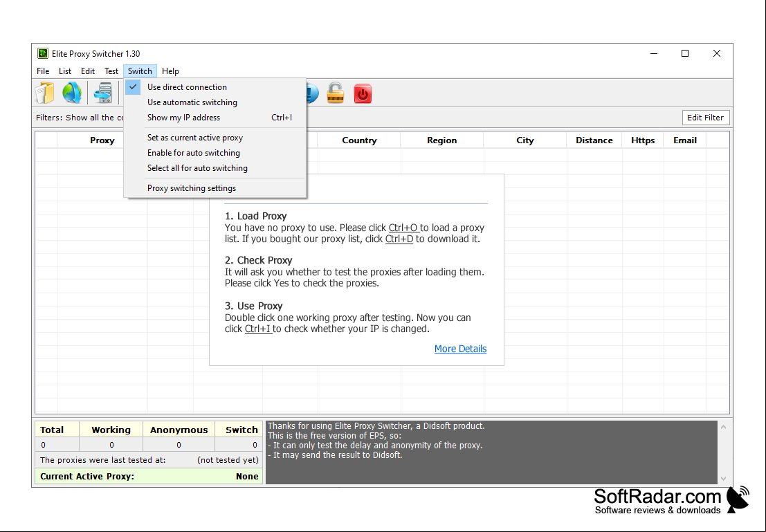Screen dimensions: 766x532
Task: Open 'Proxy switching settings' from the menu
Action: (x=215, y=188)
